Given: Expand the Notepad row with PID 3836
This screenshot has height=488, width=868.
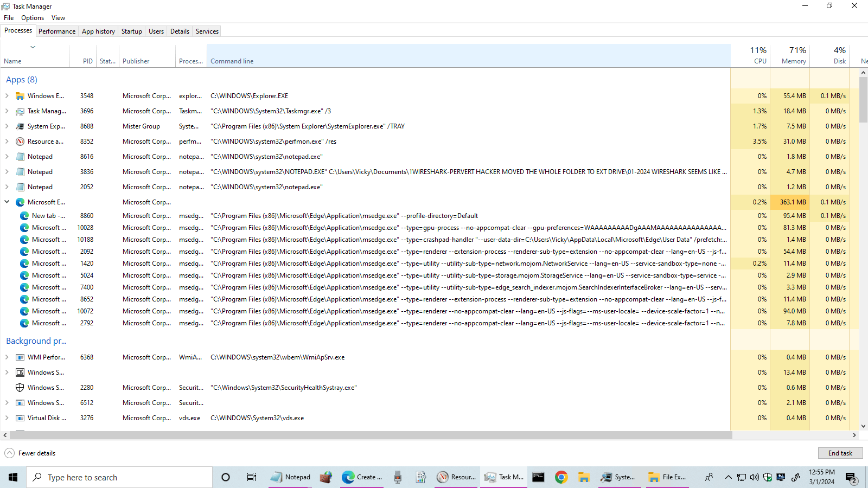Looking at the screenshot, I should pyautogui.click(x=7, y=172).
